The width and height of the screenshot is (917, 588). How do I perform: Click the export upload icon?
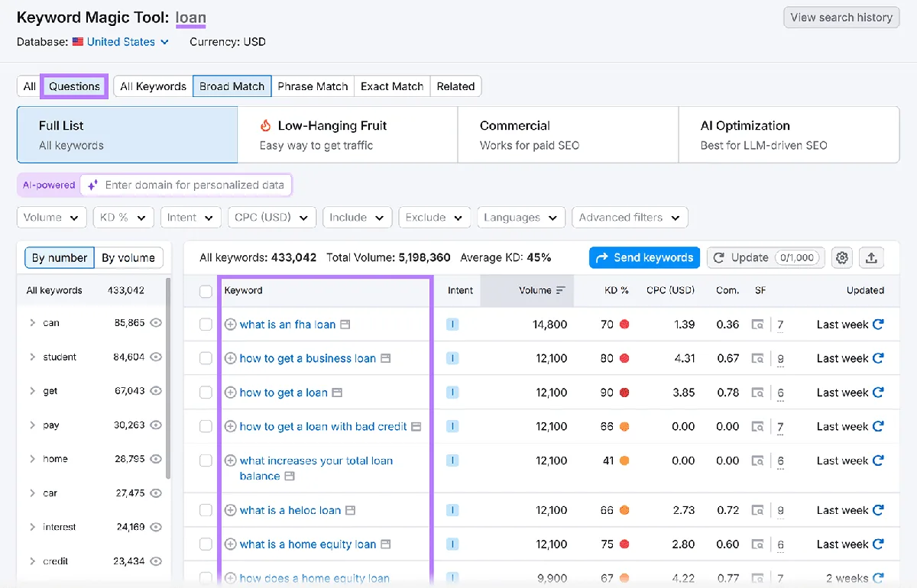tap(871, 258)
